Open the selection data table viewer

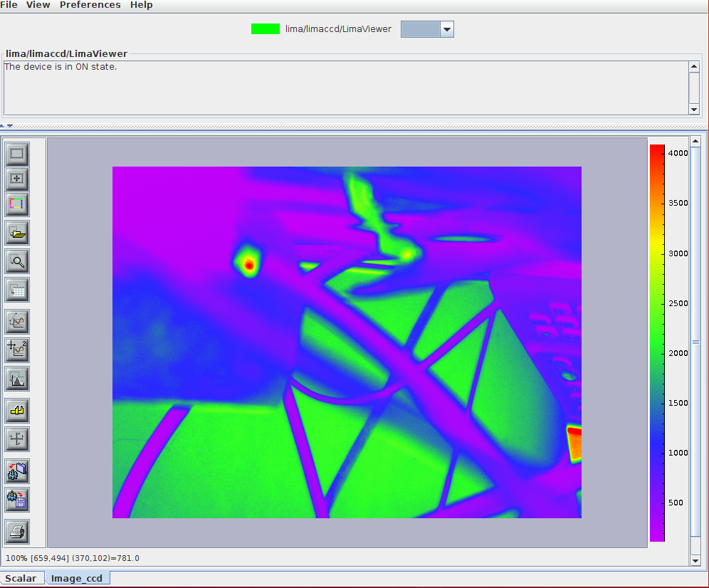(17, 290)
